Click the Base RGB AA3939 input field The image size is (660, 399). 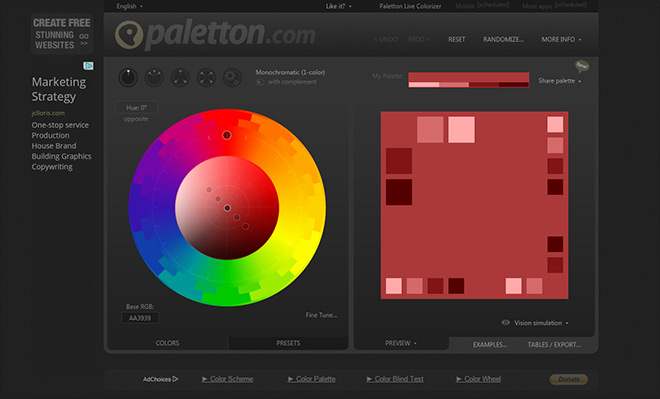[140, 318]
